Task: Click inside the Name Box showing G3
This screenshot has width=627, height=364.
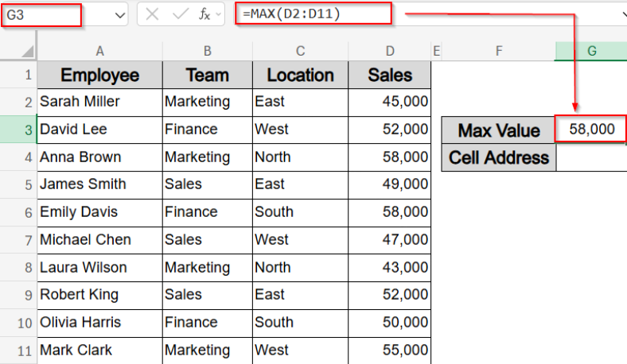Action: point(41,14)
